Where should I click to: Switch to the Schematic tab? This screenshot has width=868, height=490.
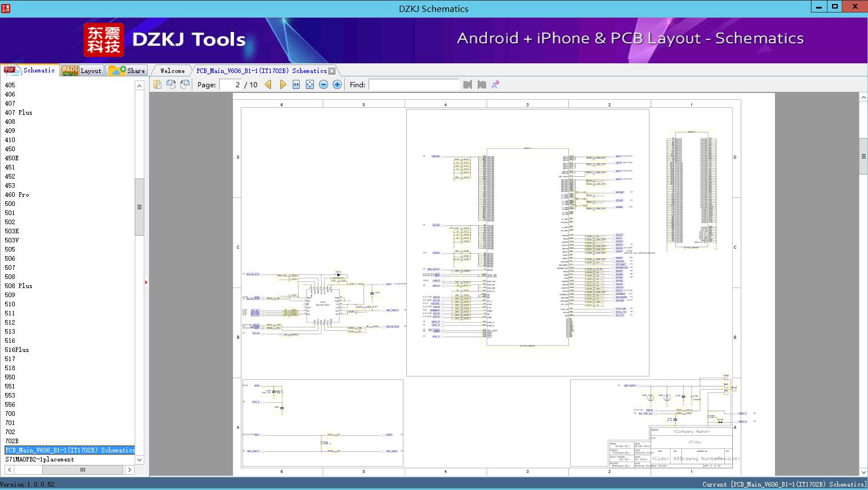[30, 70]
